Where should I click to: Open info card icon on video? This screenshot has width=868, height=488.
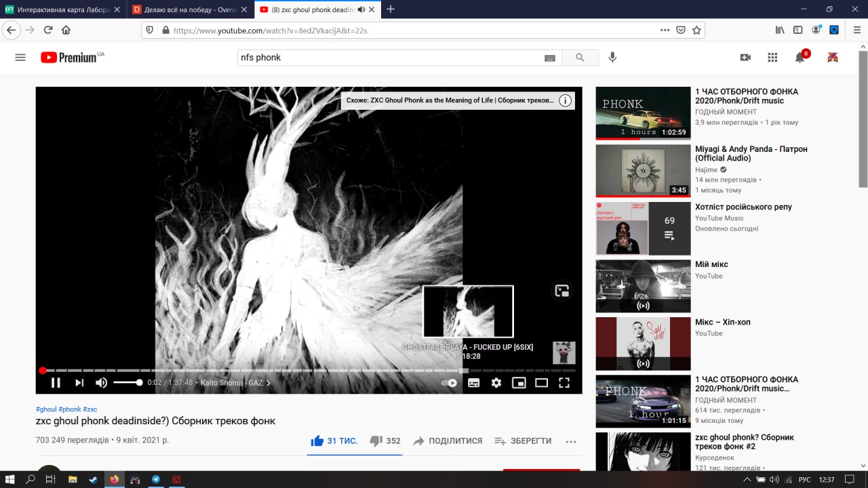[x=566, y=100]
